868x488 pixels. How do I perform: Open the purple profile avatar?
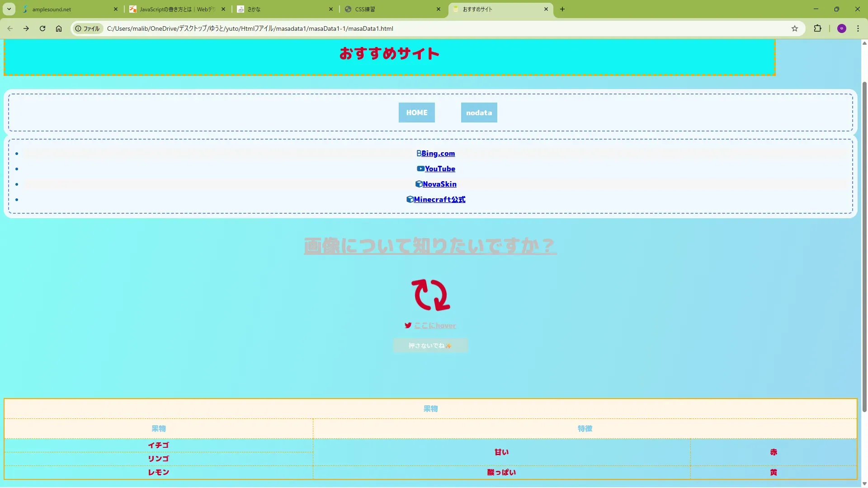click(x=841, y=28)
